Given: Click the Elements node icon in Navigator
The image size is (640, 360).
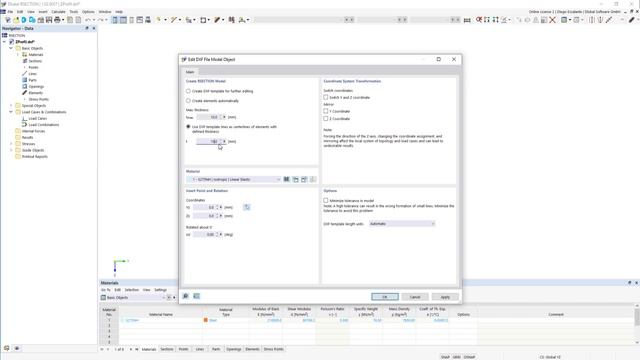Looking at the screenshot, I should click(x=24, y=93).
